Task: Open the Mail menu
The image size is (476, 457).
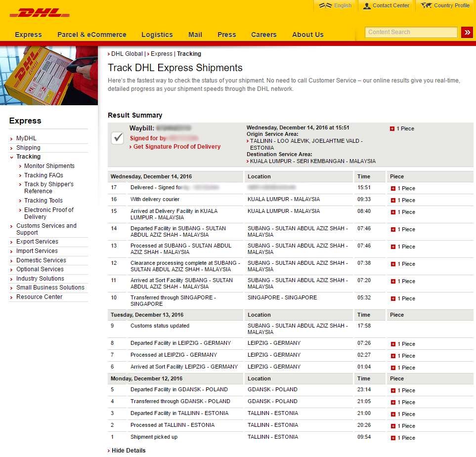Action: [x=195, y=35]
